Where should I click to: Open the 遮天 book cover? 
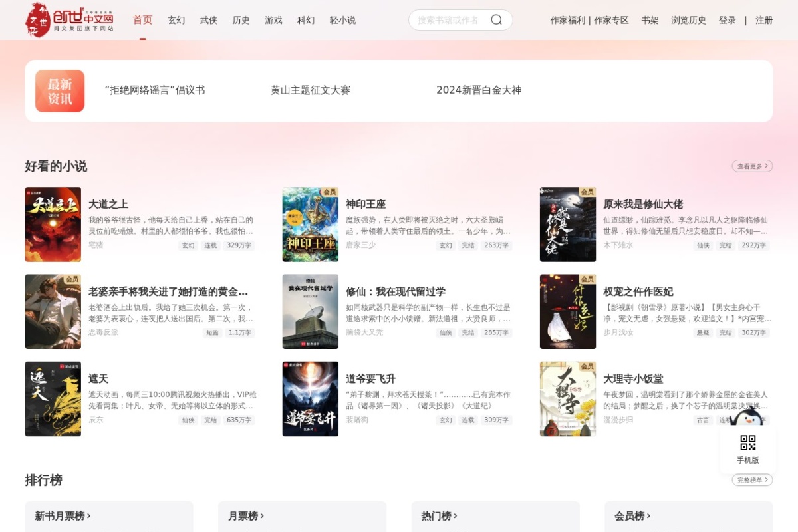click(53, 399)
